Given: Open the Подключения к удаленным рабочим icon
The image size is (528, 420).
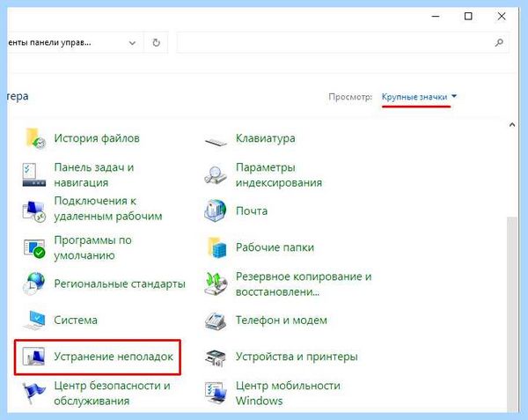Looking at the screenshot, I should click(x=34, y=210).
